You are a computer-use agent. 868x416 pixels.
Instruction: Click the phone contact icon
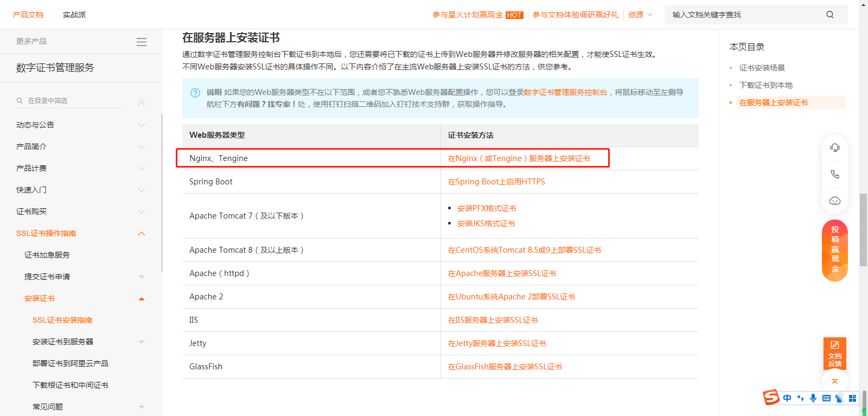pos(834,174)
